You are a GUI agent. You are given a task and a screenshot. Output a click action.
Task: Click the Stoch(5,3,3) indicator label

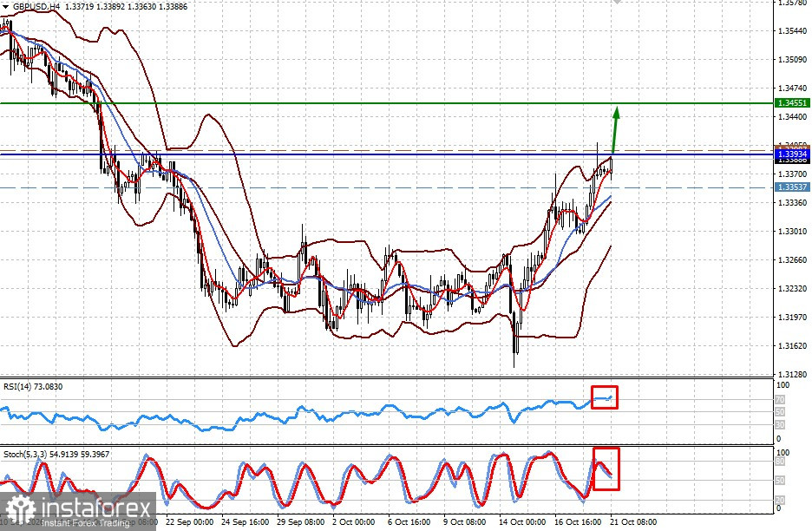pyautogui.click(x=56, y=455)
